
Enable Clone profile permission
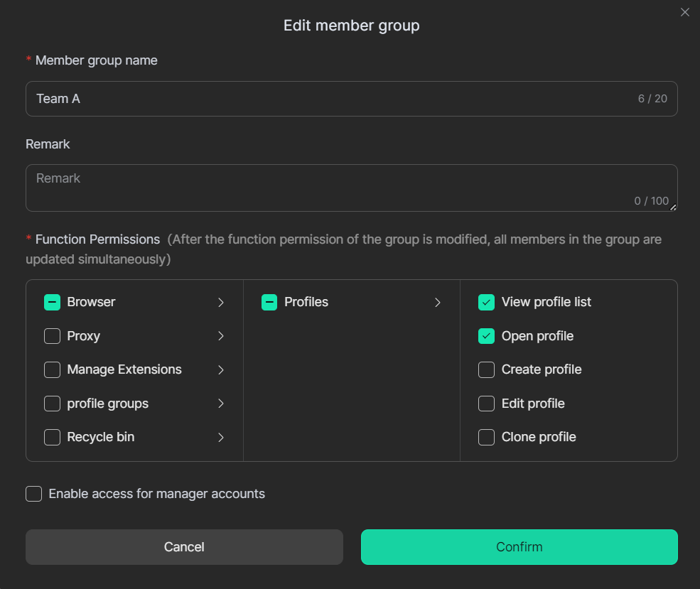coord(486,437)
